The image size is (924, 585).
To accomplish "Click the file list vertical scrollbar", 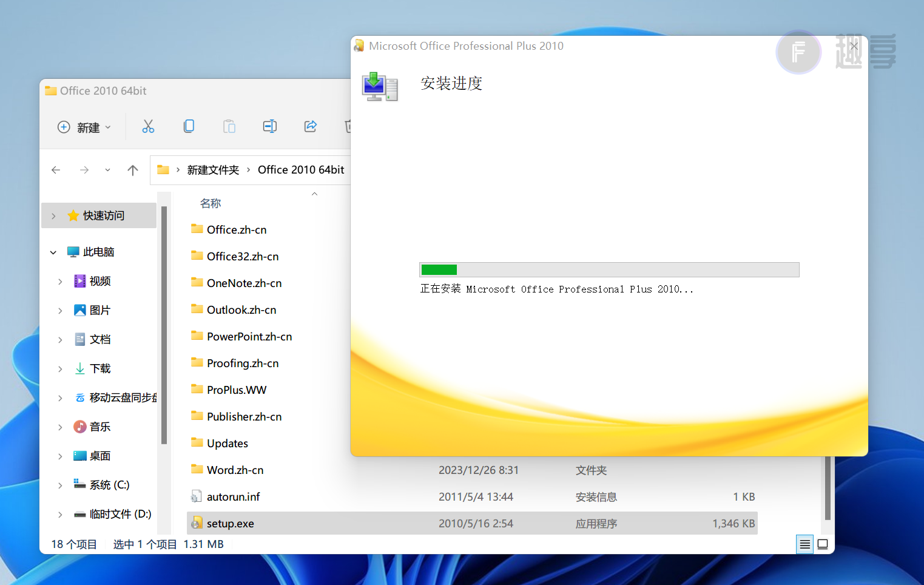I will pos(828,489).
